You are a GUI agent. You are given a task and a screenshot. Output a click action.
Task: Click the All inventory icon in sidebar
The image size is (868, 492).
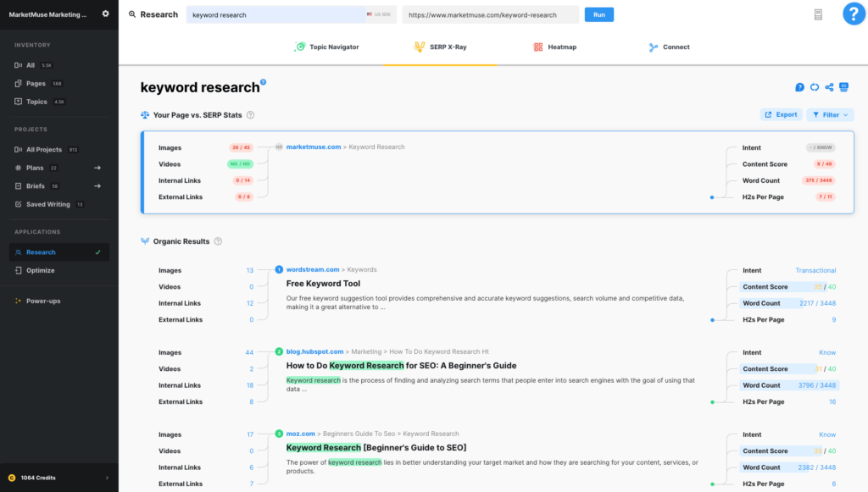[19, 65]
